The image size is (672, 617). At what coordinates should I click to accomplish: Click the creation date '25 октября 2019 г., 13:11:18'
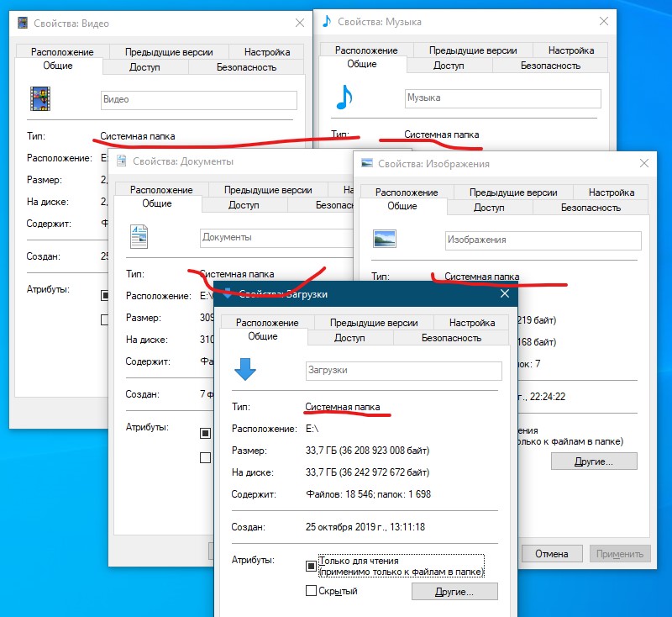point(365,526)
